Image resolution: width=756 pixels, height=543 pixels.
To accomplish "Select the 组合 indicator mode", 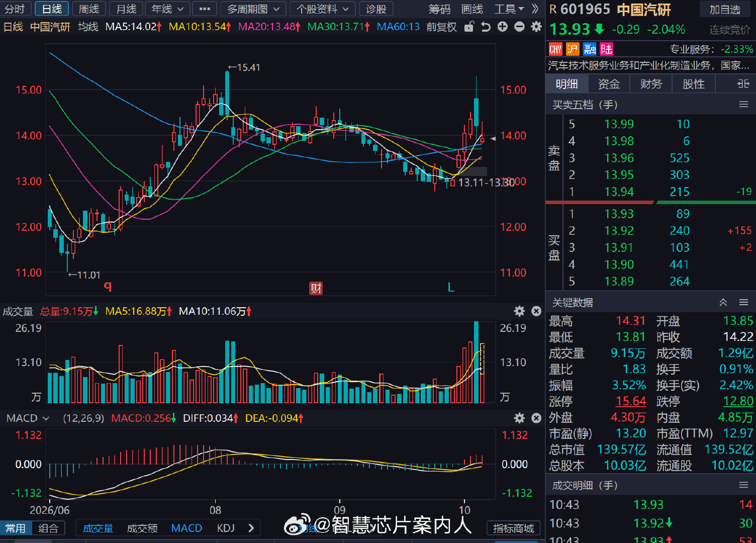I will click(48, 528).
